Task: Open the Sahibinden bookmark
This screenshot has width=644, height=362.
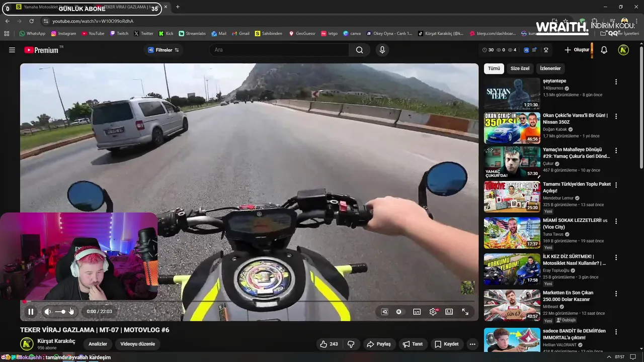Action: [269, 34]
